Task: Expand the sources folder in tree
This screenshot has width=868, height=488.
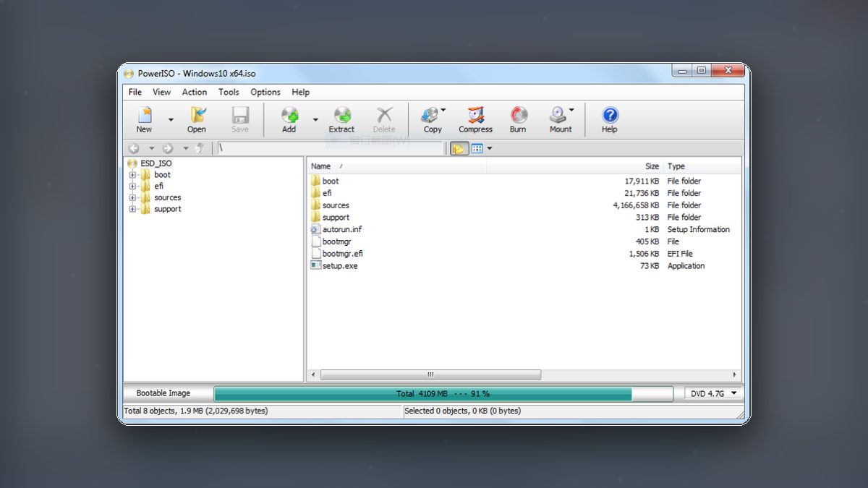Action: [133, 198]
